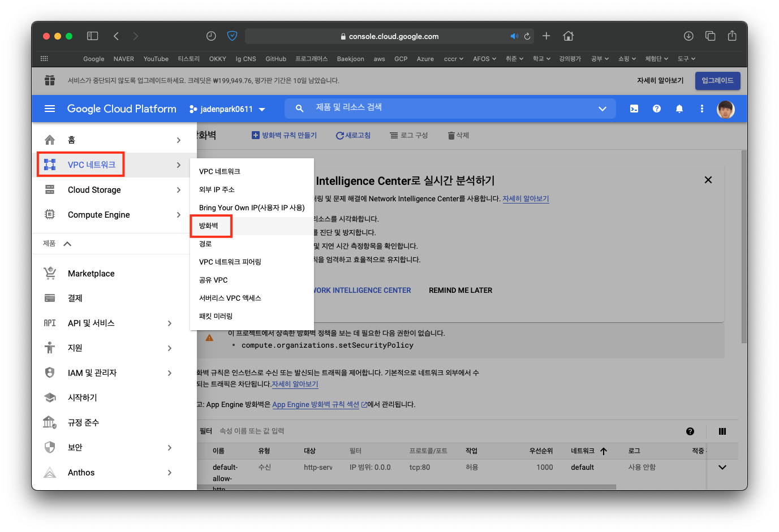Open a new tab with the plus icon

[546, 36]
